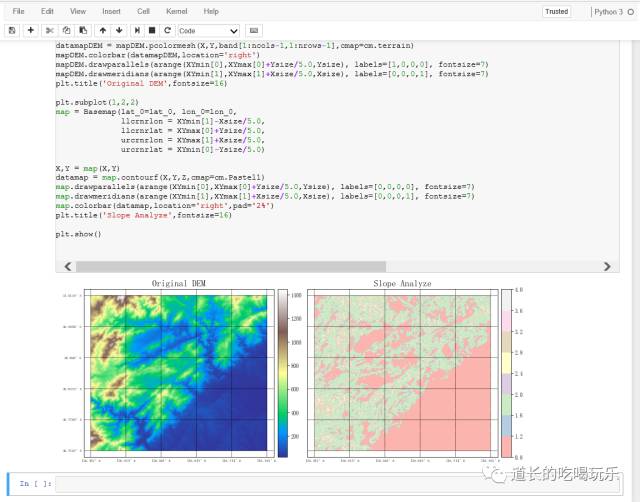The width and height of the screenshot is (640, 502).
Task: Open the cell type Code dropdown
Action: [208, 31]
